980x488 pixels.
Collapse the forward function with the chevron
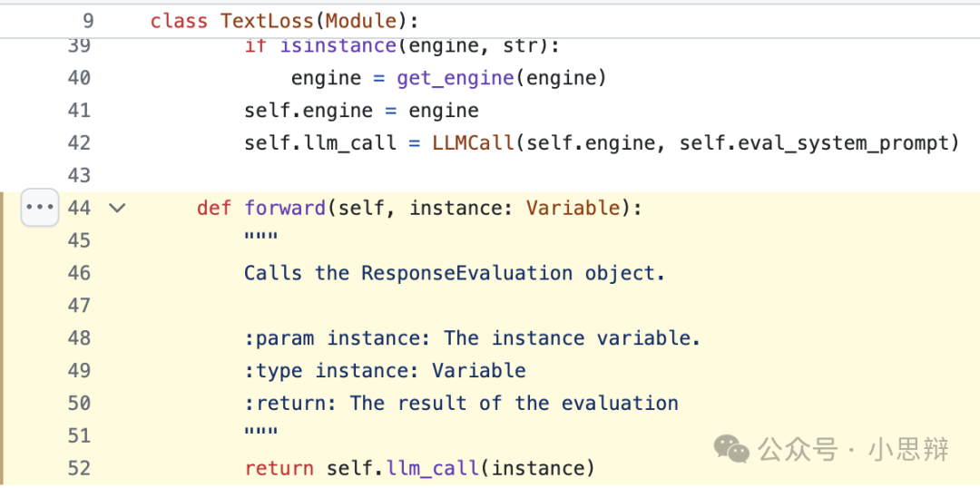tap(117, 208)
